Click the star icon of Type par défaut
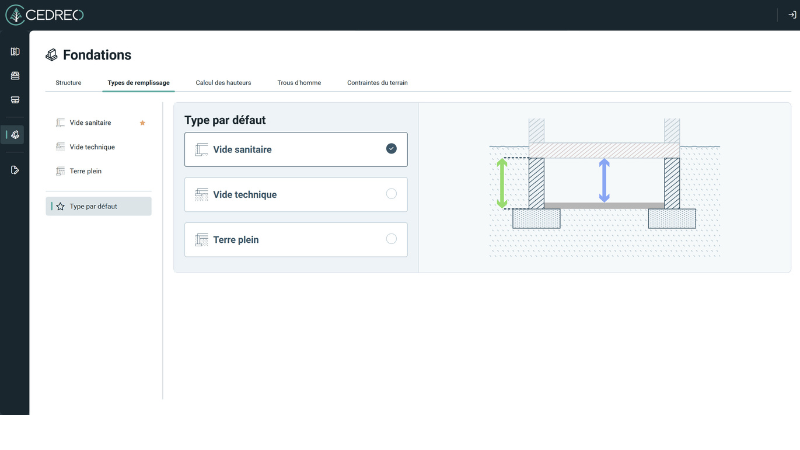 (60, 206)
